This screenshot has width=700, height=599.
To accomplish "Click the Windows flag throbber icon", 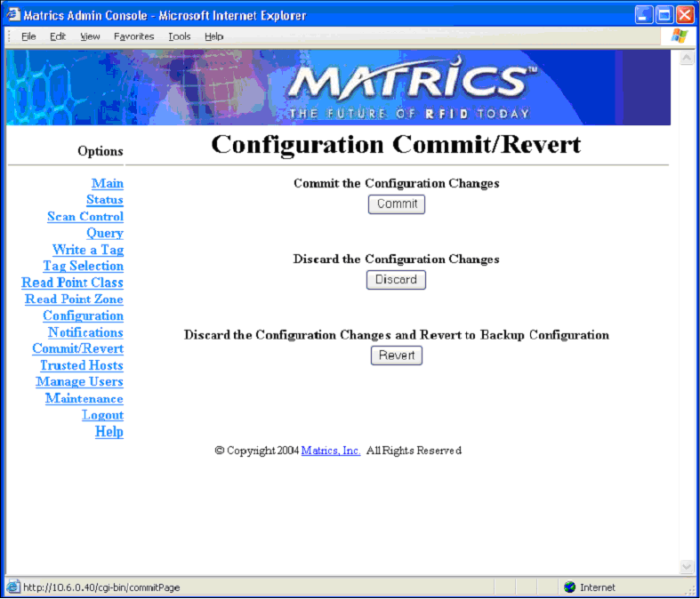I will 679,36.
